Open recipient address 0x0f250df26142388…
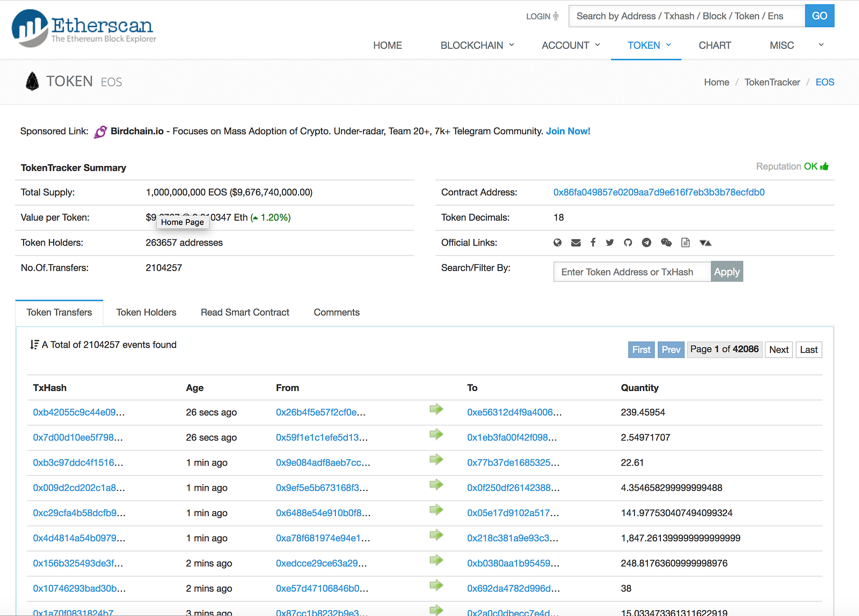859x616 pixels. [x=513, y=488]
